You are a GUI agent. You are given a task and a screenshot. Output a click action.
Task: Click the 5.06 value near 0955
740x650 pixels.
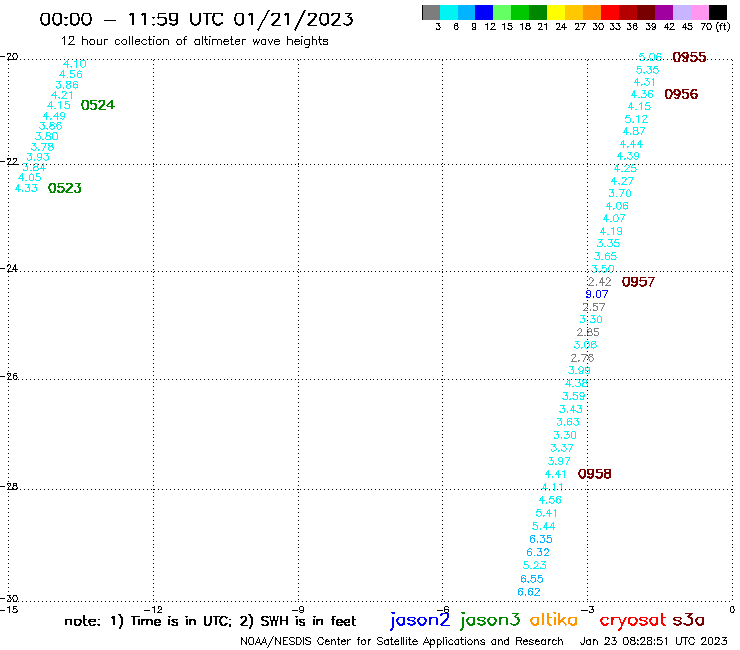(x=650, y=57)
